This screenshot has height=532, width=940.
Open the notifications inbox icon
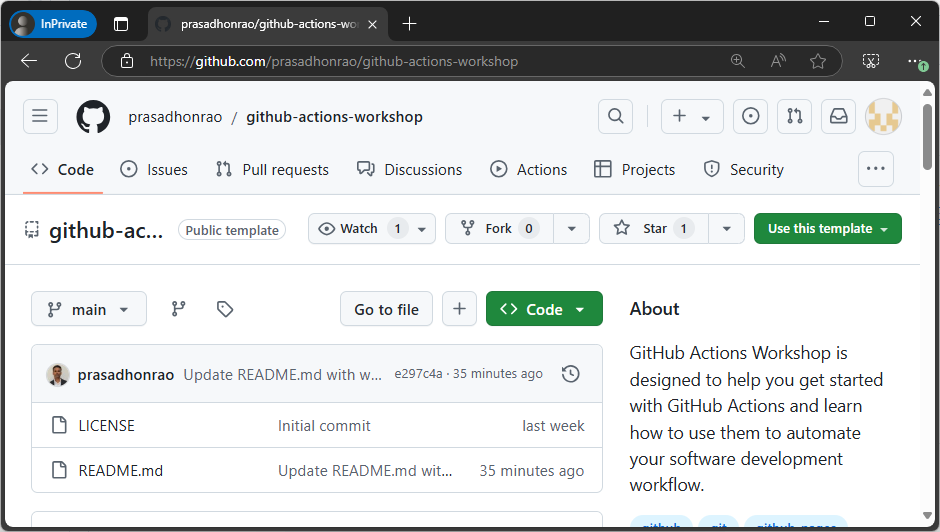coord(838,116)
